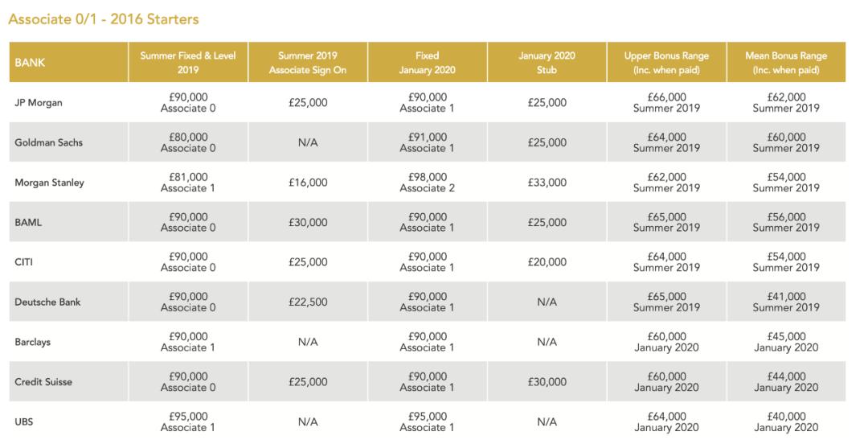Click the BANK column header
868x444 pixels.
tap(30, 63)
